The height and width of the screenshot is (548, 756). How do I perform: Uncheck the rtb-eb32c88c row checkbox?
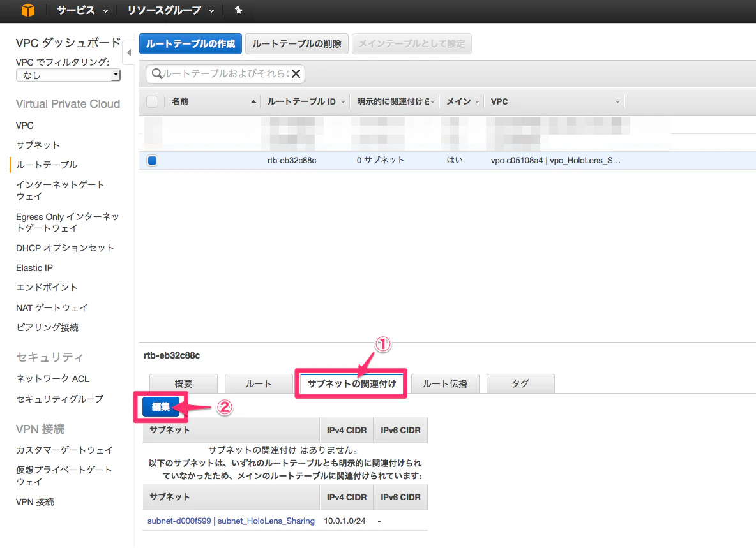pyautogui.click(x=153, y=160)
